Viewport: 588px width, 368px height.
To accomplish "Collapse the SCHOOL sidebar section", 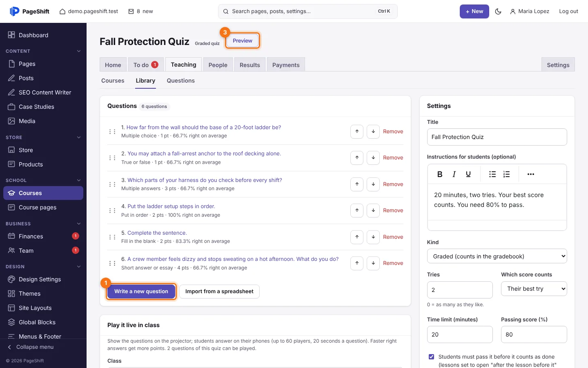I will [79, 180].
